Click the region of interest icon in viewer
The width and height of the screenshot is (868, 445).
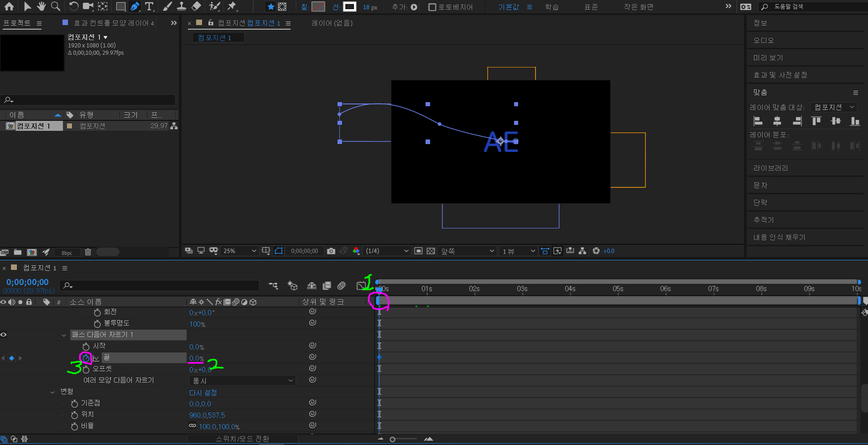[x=418, y=251]
